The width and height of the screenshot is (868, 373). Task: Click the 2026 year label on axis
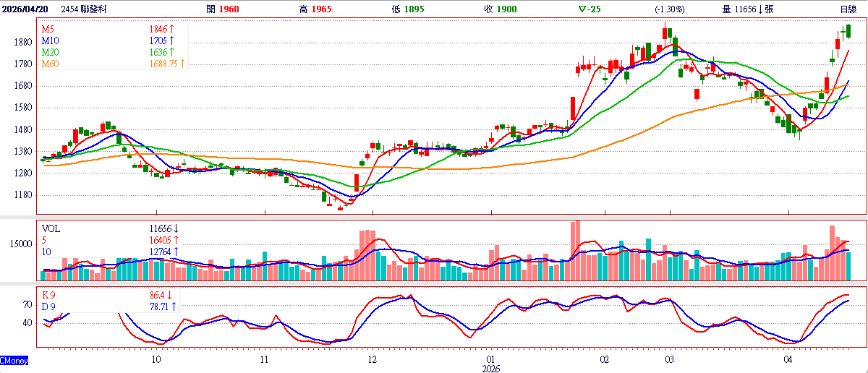tap(490, 369)
